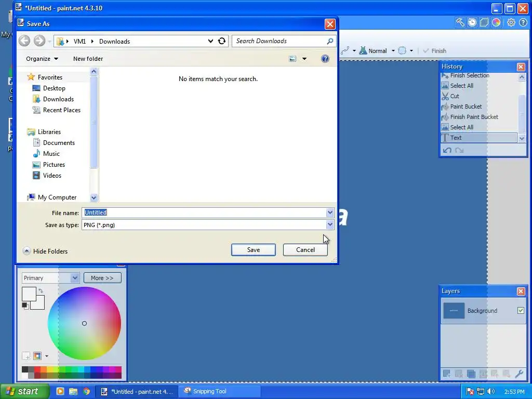Select Finish Selection history entry

point(478,75)
